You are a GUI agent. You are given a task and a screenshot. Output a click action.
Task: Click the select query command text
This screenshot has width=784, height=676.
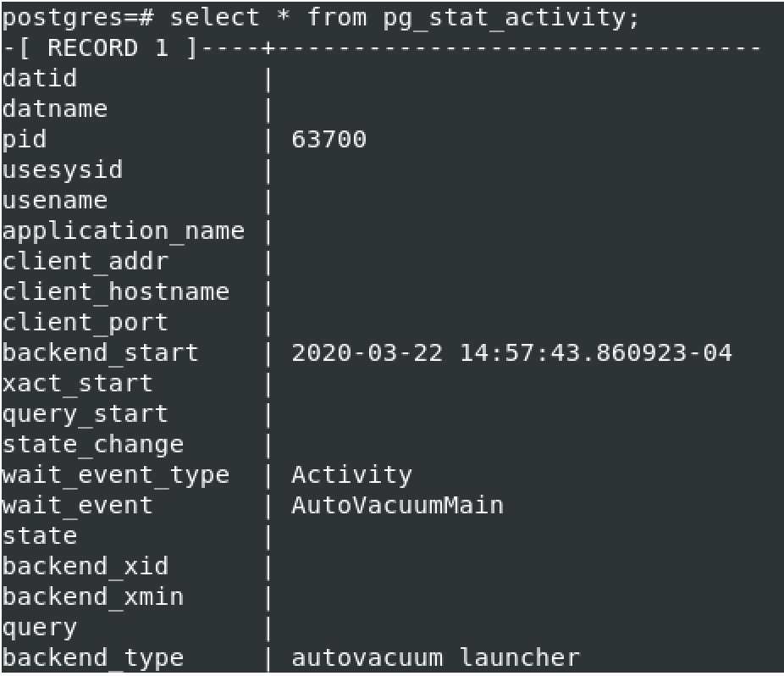(405, 17)
